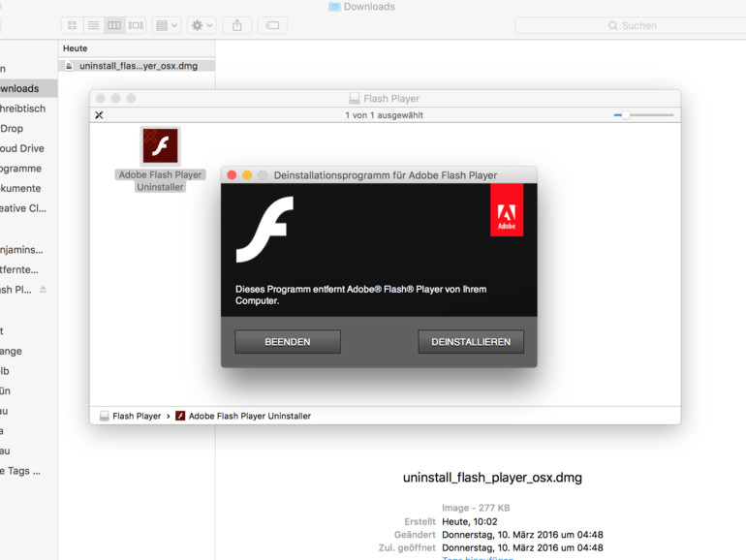Select Benjamins... device in sidebar
The height and width of the screenshot is (560, 746).
click(27, 250)
